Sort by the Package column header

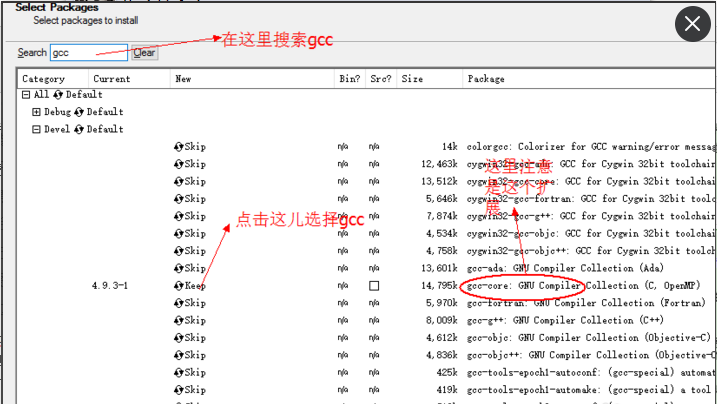pos(589,79)
